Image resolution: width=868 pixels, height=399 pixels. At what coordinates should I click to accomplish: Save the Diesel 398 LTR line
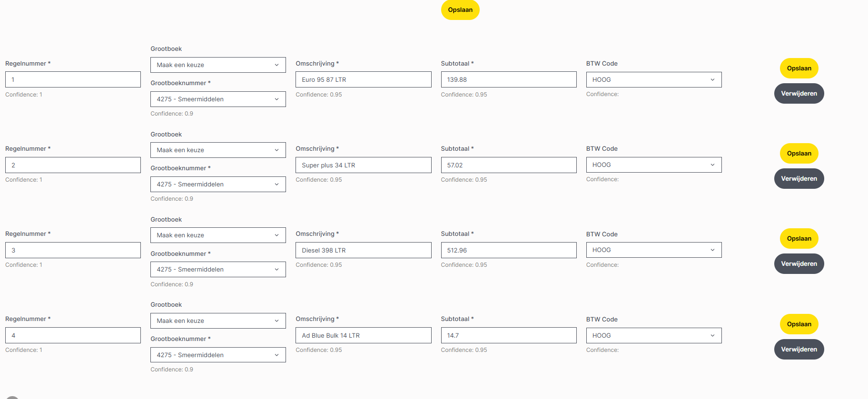[799, 239]
